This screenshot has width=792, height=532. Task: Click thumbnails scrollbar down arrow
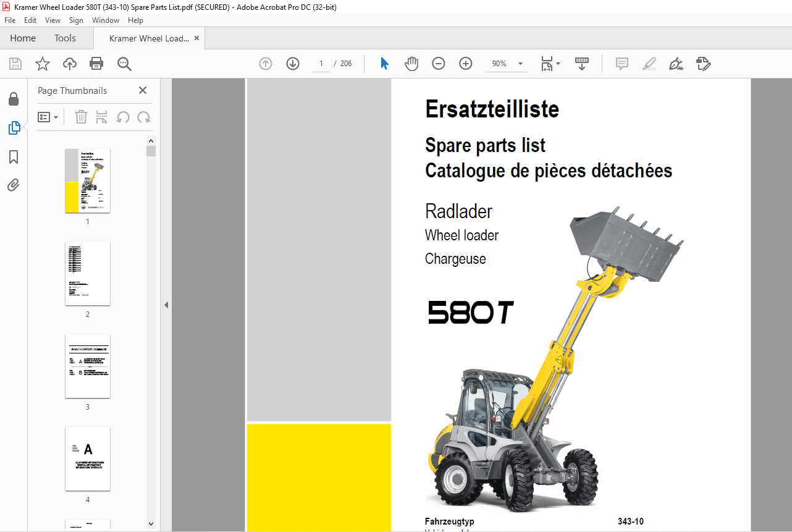151,524
